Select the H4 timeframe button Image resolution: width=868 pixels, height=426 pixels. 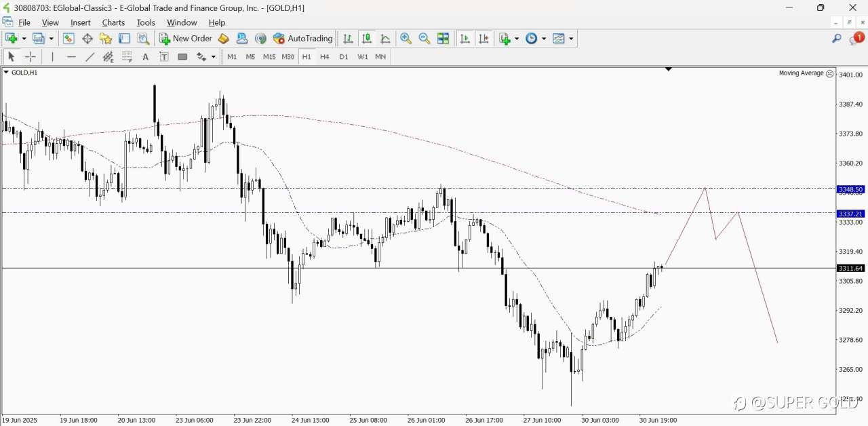[325, 57]
